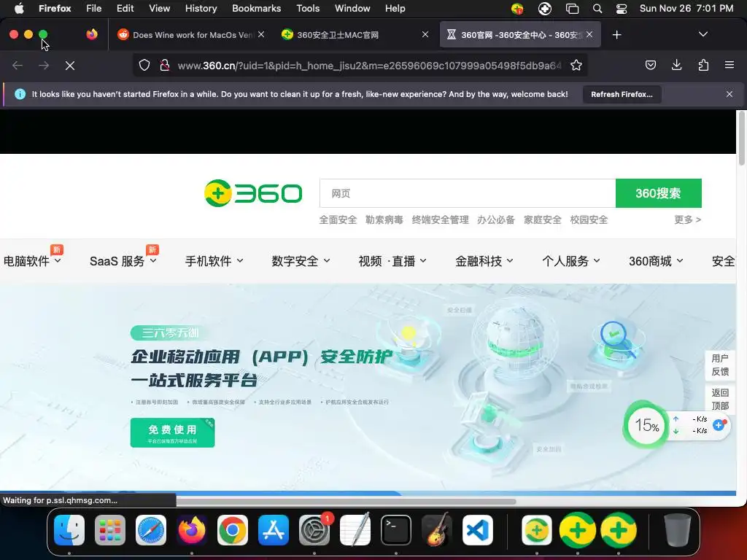This screenshot has width=747, height=560.
Task: Expand 手机软件 dropdown menu
Action: [x=214, y=261]
